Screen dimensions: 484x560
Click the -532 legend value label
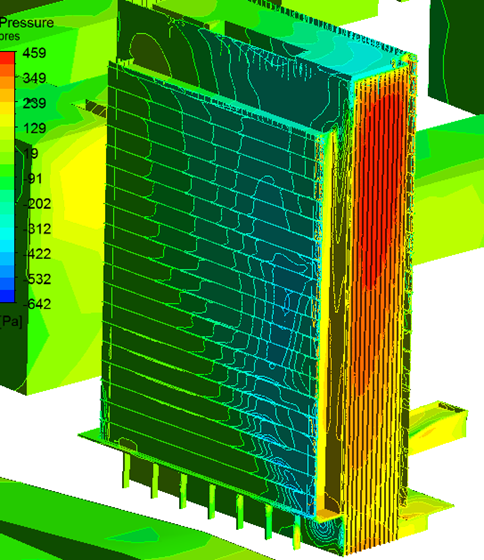tap(37, 279)
